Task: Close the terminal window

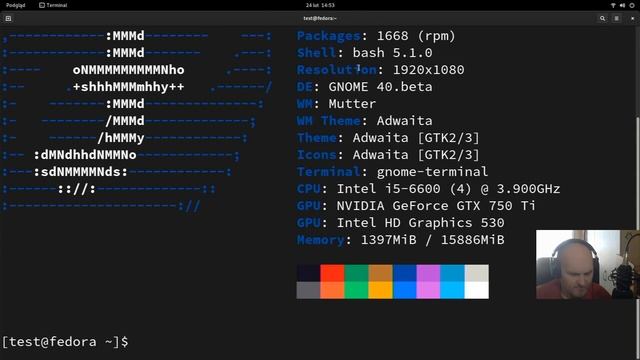Action: coord(633,18)
